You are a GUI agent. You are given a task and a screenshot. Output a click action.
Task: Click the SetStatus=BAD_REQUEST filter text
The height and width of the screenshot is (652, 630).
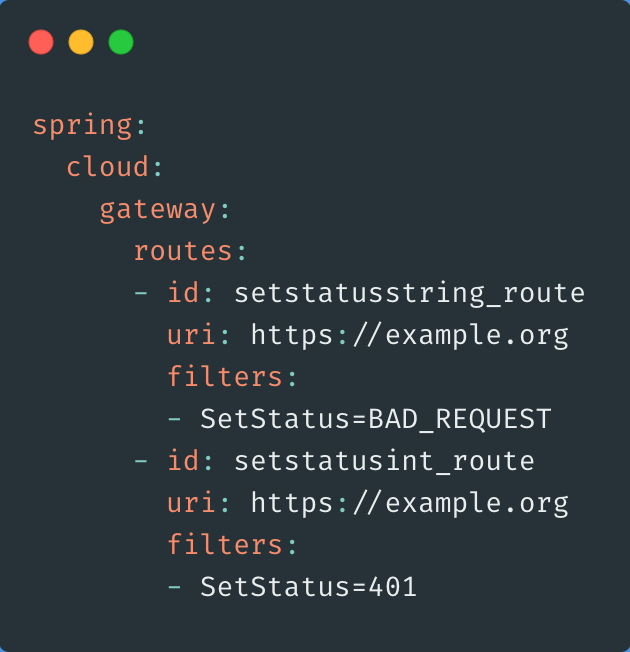click(376, 419)
